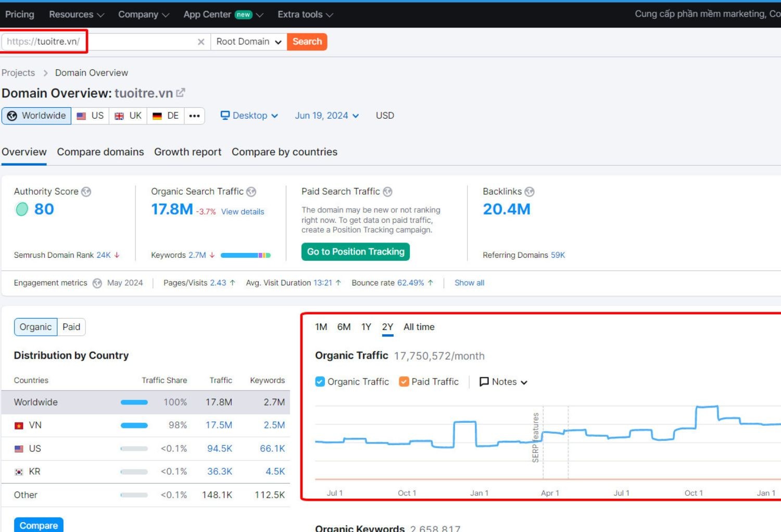Expand the App Center menu
This screenshot has width=781, height=532.
pyautogui.click(x=223, y=15)
